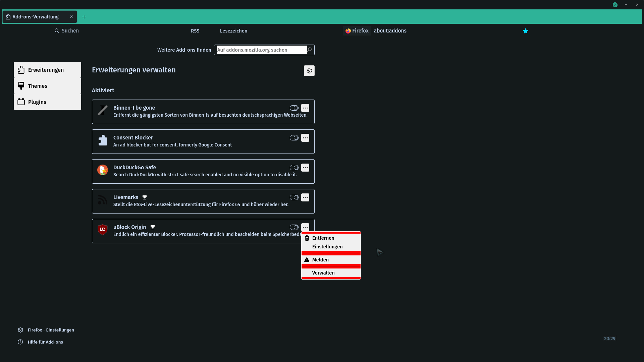Disable the Consent Blocker extension toggle
The width and height of the screenshot is (644, 362).
(294, 138)
